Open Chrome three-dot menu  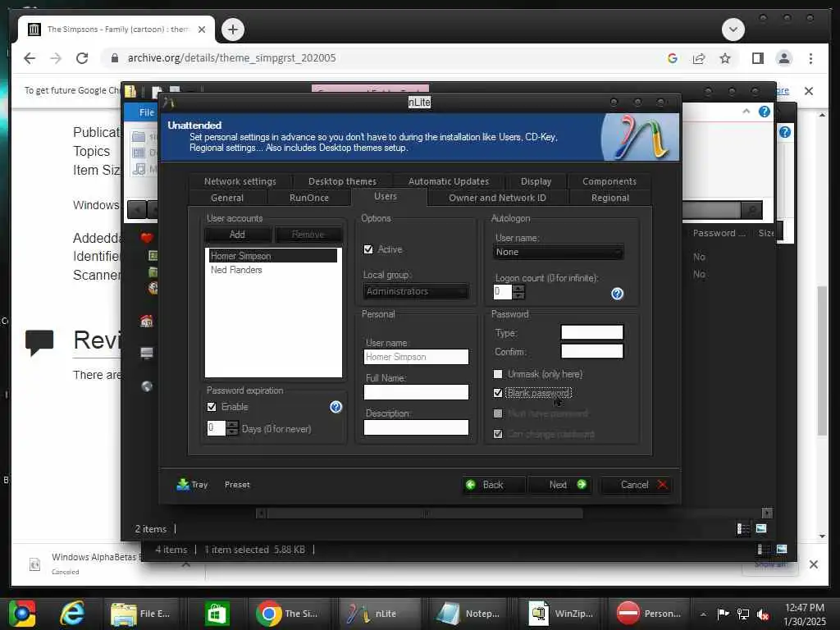810,58
